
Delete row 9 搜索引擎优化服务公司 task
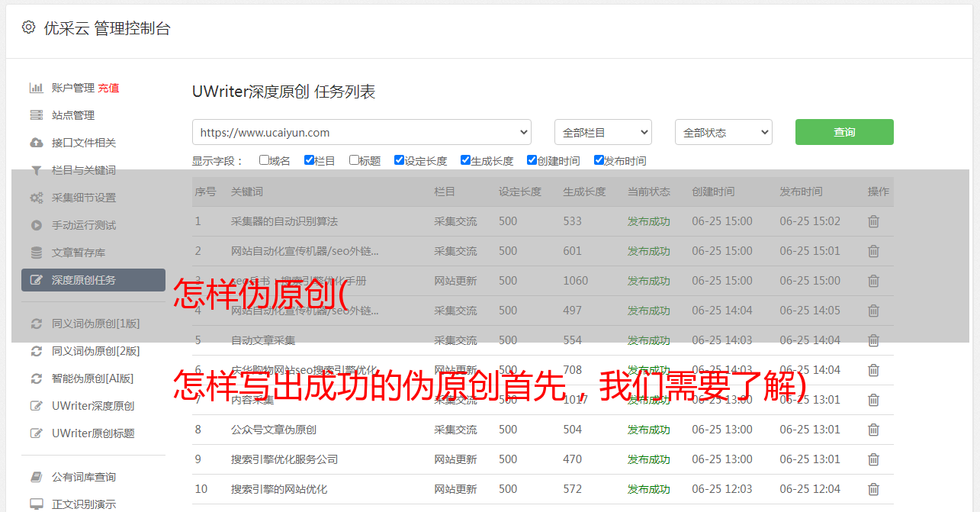tap(874, 459)
